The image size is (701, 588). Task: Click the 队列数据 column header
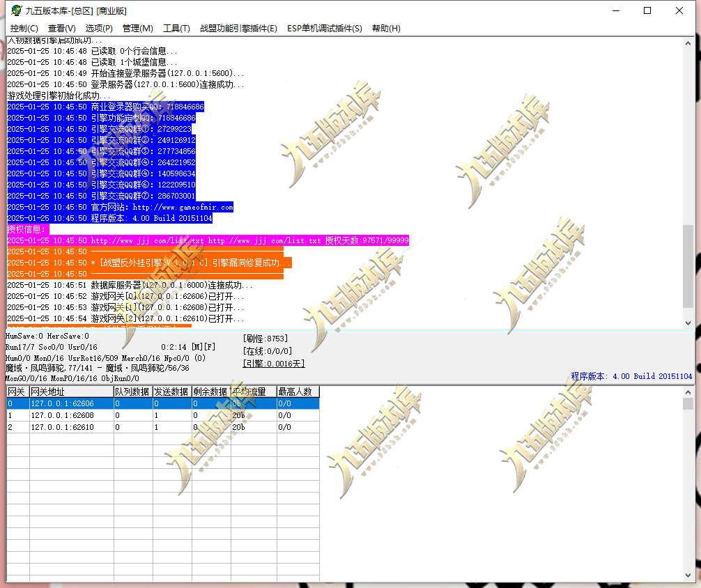tap(133, 392)
